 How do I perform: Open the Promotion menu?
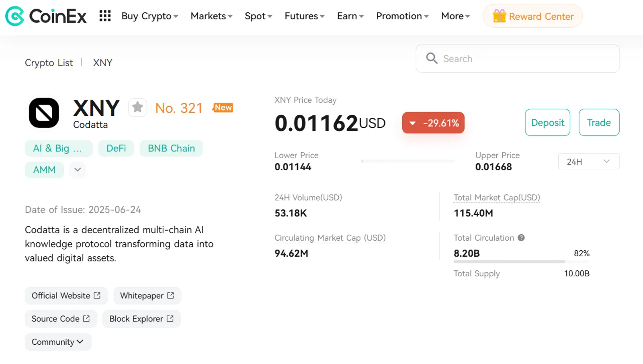tap(402, 16)
